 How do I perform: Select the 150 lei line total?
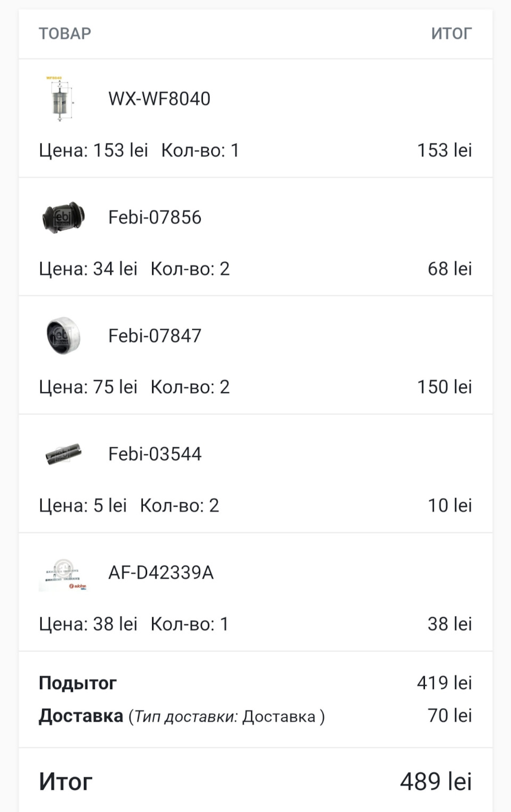444,387
